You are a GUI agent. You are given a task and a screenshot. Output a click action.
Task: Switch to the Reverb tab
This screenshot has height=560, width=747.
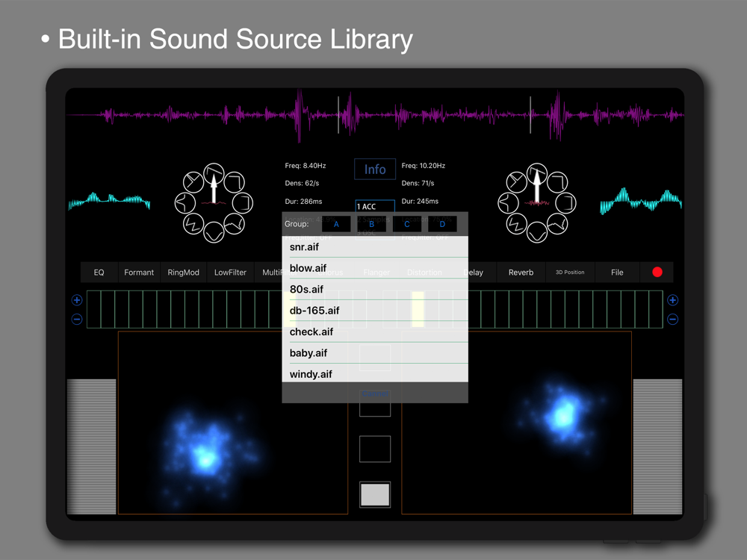click(x=521, y=273)
